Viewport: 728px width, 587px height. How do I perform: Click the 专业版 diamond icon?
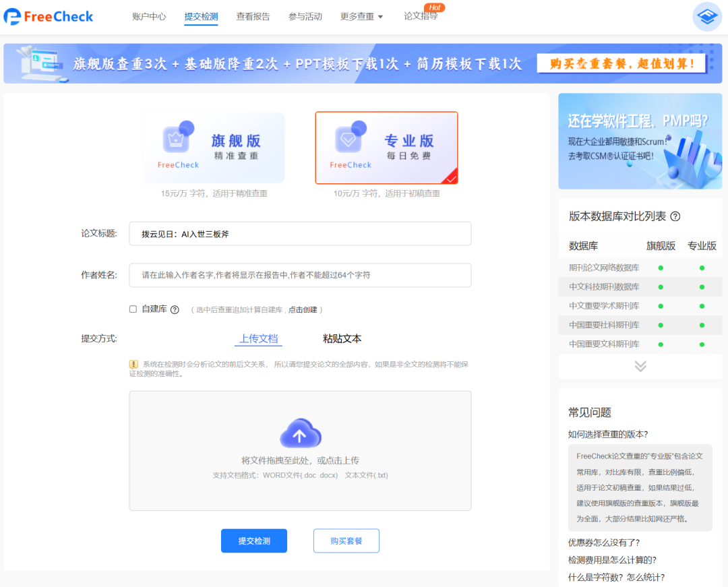349,139
